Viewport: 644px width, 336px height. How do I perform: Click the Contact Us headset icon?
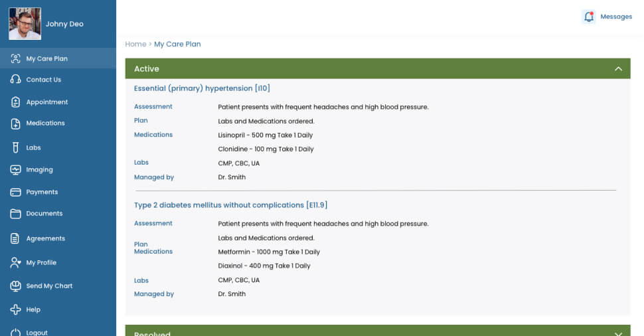click(15, 80)
